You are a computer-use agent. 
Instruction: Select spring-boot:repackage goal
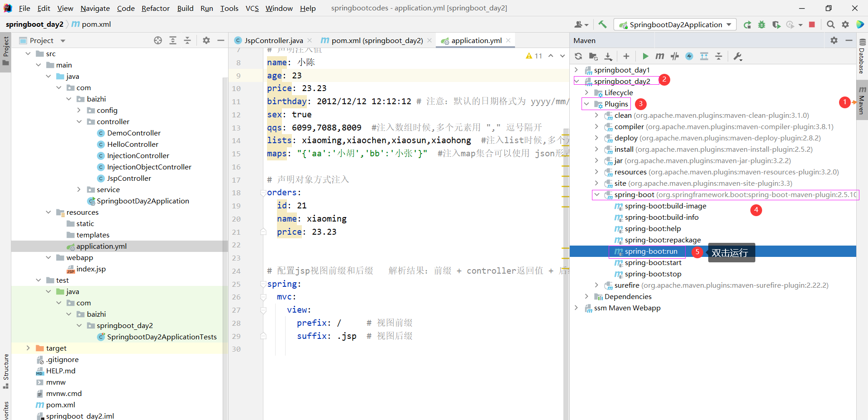(x=663, y=240)
